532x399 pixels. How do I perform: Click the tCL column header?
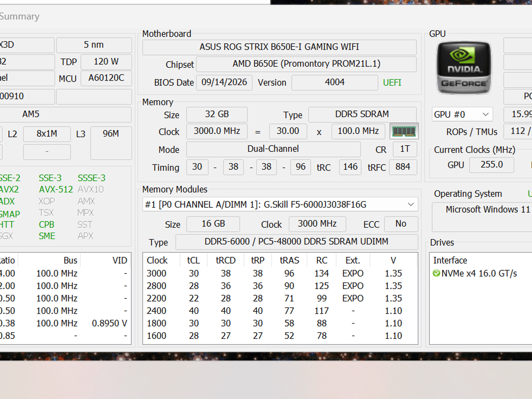coord(194,260)
